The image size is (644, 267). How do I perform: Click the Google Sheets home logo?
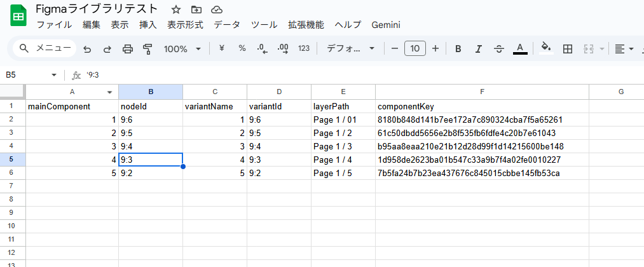click(x=18, y=17)
